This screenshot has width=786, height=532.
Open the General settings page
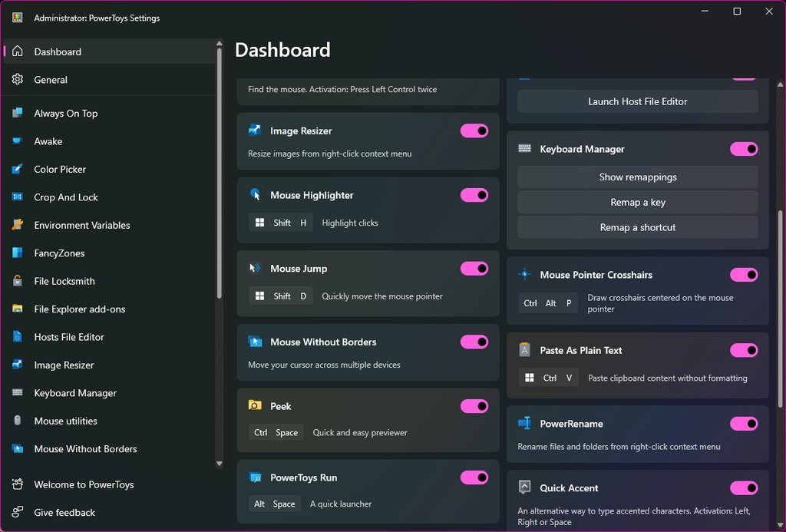tap(51, 80)
